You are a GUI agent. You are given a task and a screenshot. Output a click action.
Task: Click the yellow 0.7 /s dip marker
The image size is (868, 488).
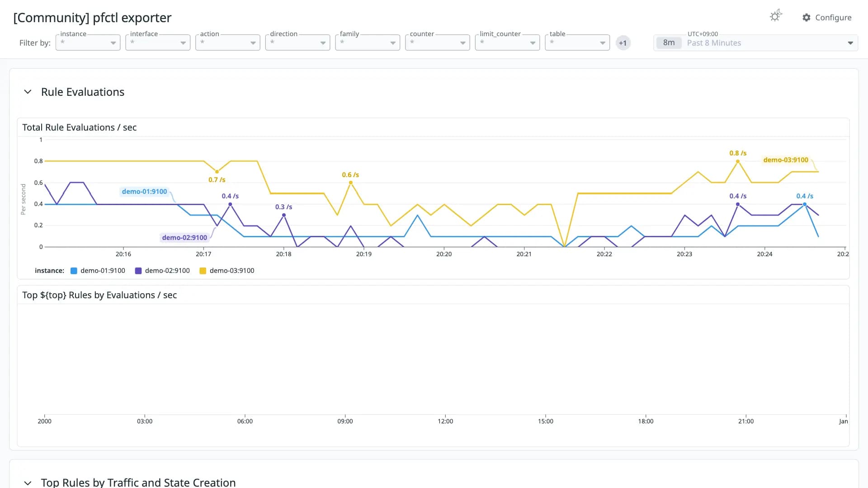click(217, 172)
